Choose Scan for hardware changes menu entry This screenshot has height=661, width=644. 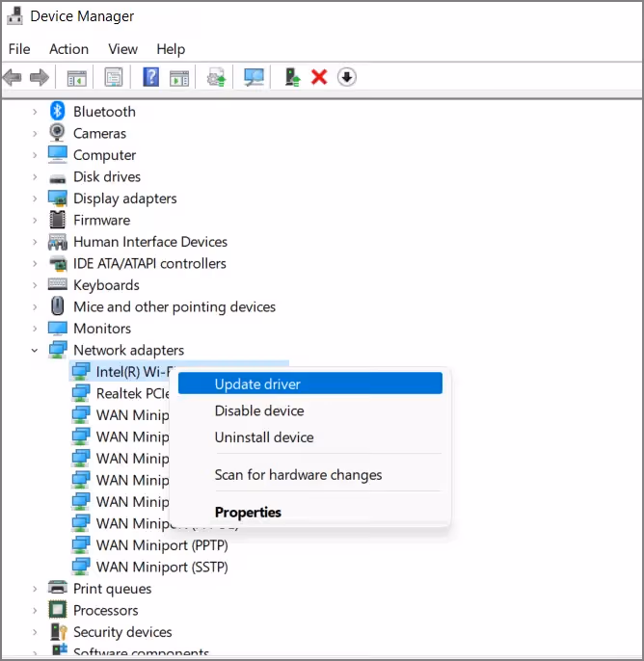coord(310,475)
